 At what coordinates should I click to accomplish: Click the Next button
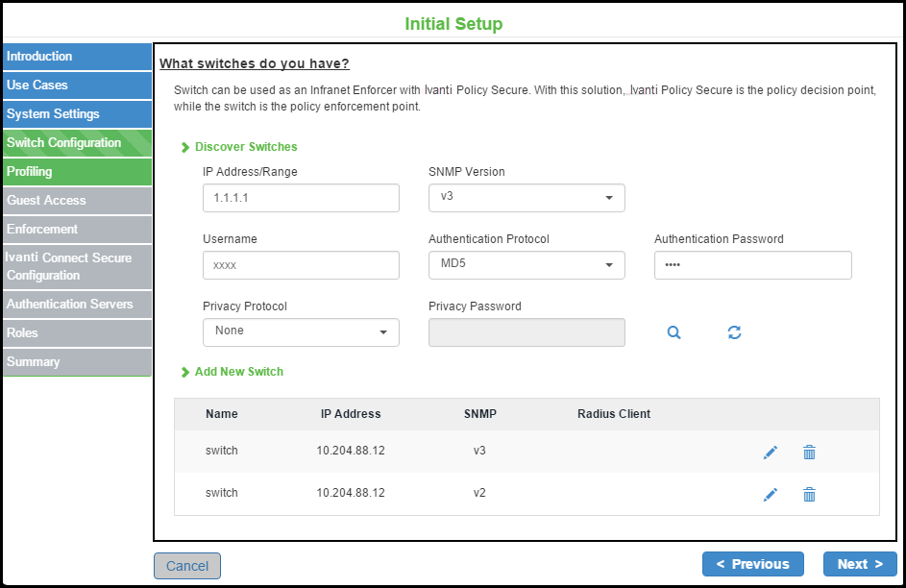[859, 564]
